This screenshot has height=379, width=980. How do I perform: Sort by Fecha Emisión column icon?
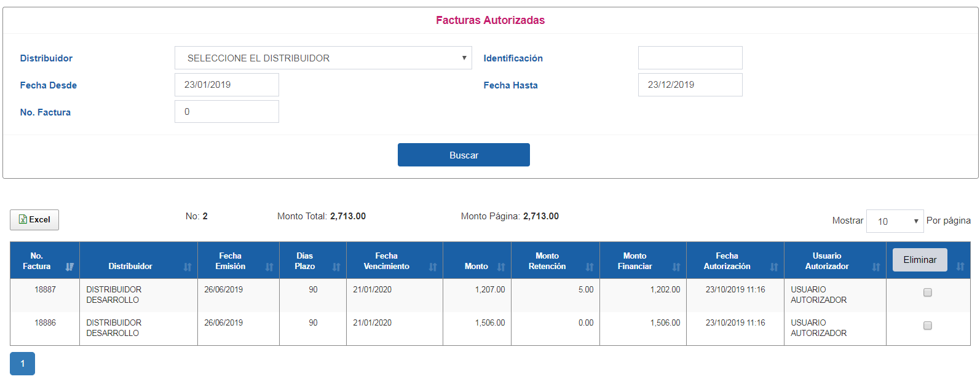[269, 267]
